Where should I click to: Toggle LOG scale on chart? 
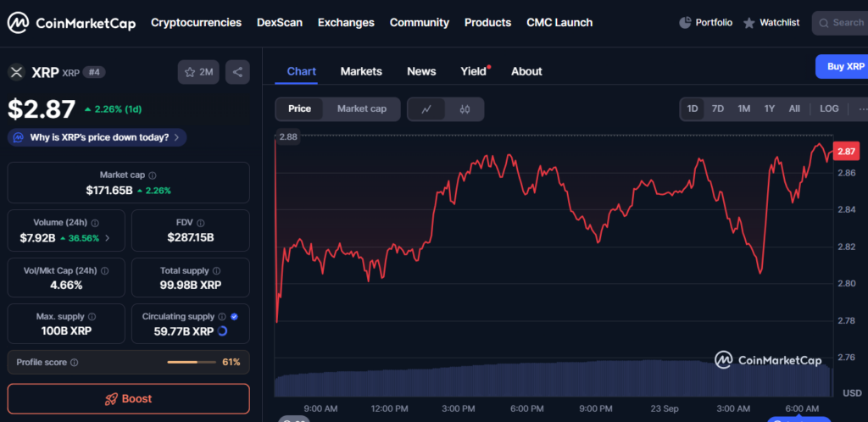pyautogui.click(x=829, y=109)
